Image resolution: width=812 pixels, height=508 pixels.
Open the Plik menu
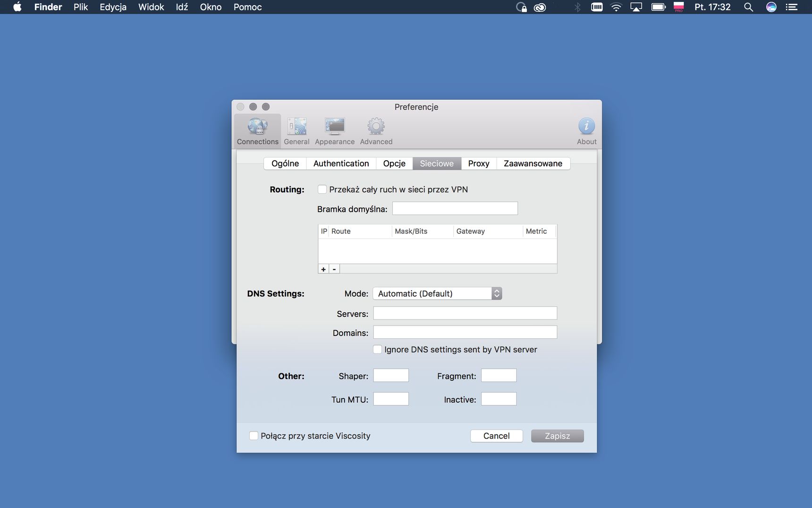click(x=81, y=7)
